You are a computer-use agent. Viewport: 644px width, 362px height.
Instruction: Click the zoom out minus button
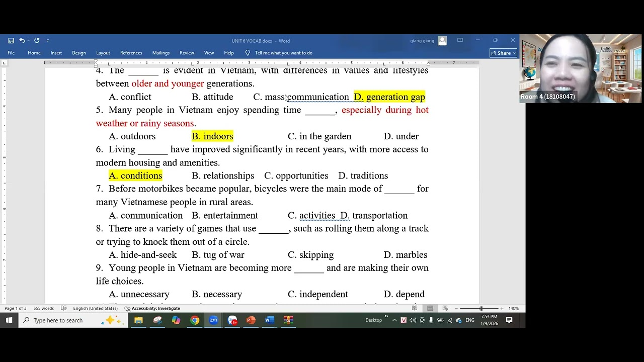click(457, 308)
